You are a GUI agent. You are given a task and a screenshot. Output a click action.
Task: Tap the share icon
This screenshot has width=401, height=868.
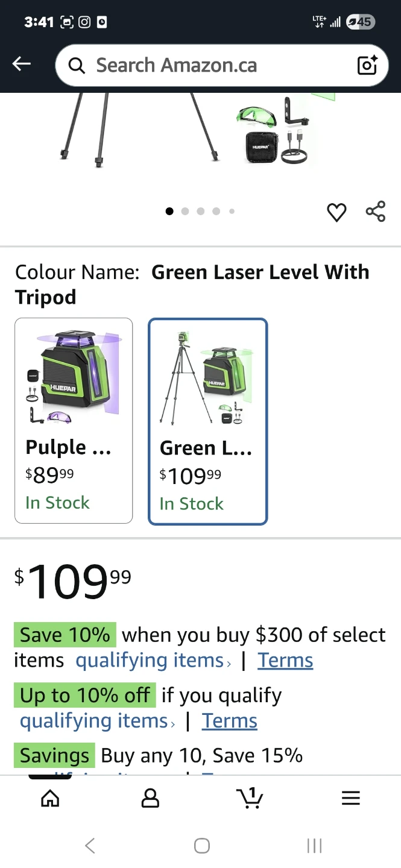click(x=375, y=212)
